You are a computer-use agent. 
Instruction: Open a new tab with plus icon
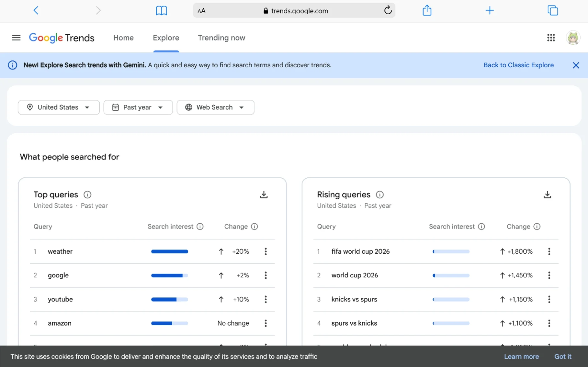pyautogui.click(x=490, y=11)
